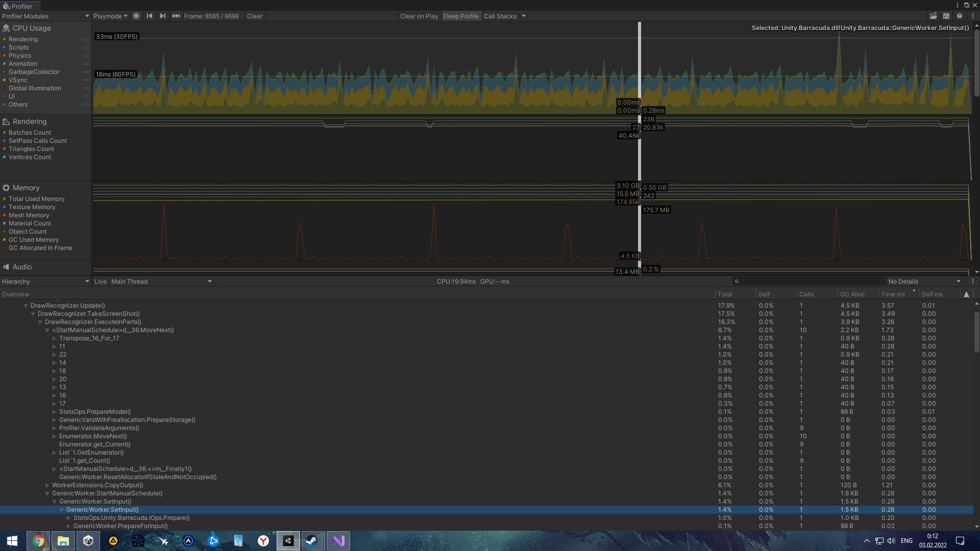Click the save profiler data icon

pos(946,16)
